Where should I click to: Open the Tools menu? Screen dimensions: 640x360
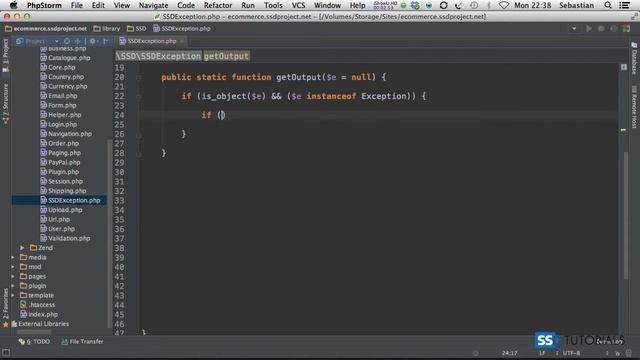[x=273, y=5]
